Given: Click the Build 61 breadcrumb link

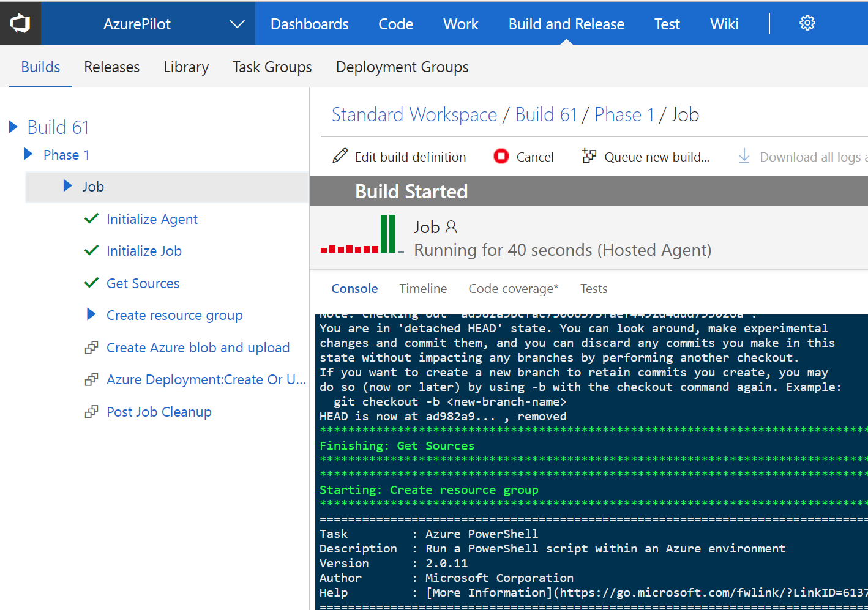Looking at the screenshot, I should pos(546,114).
